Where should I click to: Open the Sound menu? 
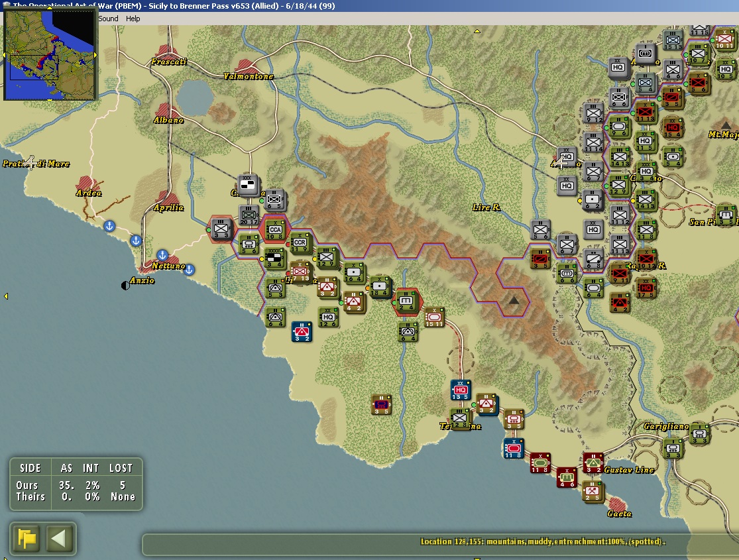click(108, 19)
